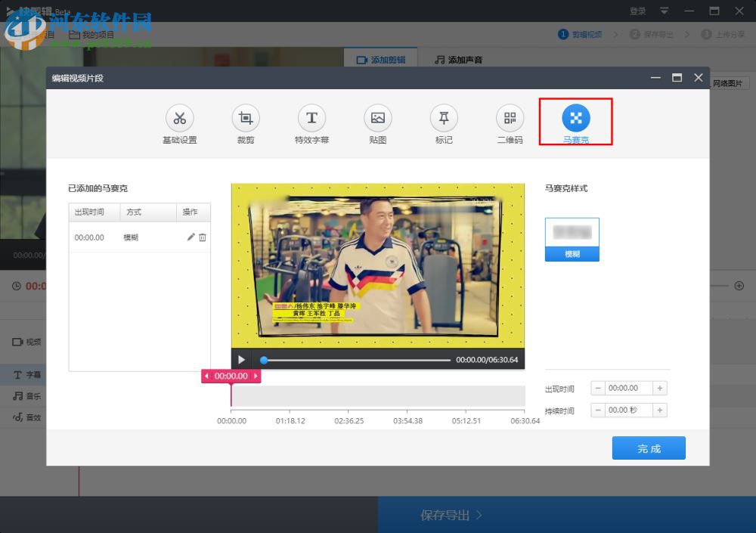Image resolution: width=756 pixels, height=533 pixels.
Task: Open the main window dropdown menu arrow
Action: click(x=664, y=11)
